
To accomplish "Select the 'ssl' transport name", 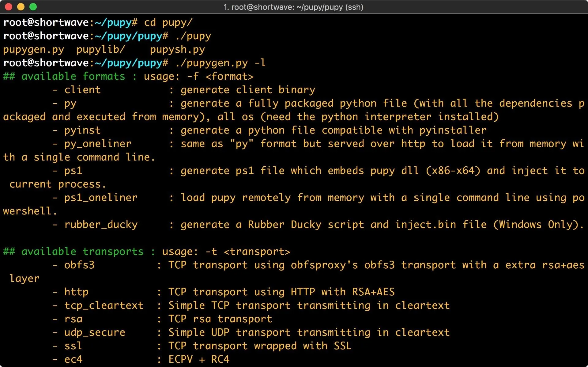I will coord(73,346).
